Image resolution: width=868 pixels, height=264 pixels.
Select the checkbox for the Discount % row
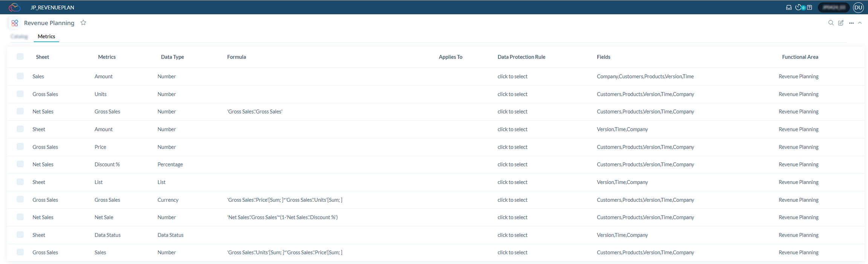[x=20, y=164]
